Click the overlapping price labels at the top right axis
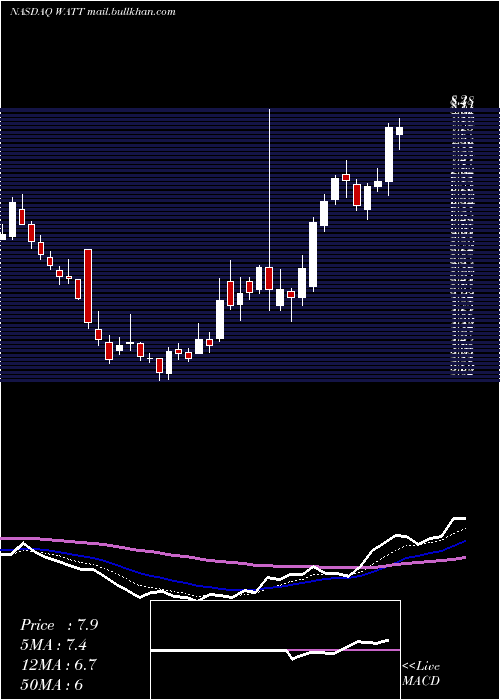This screenshot has width=500, height=700. pyautogui.click(x=462, y=101)
